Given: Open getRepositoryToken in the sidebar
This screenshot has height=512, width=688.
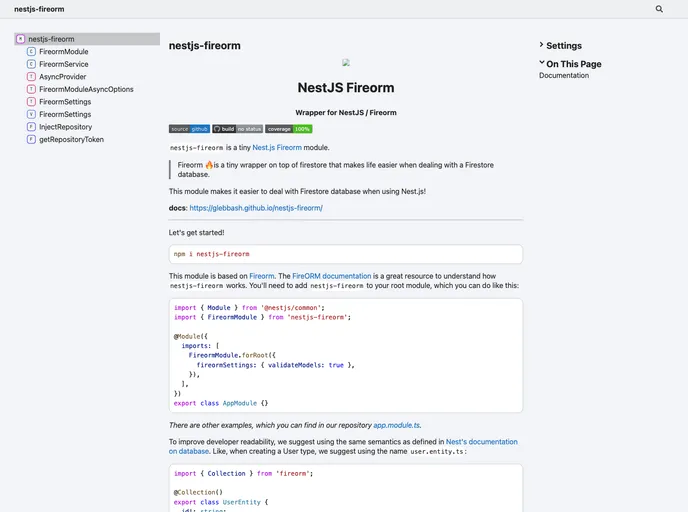Looking at the screenshot, I should (x=72, y=140).
